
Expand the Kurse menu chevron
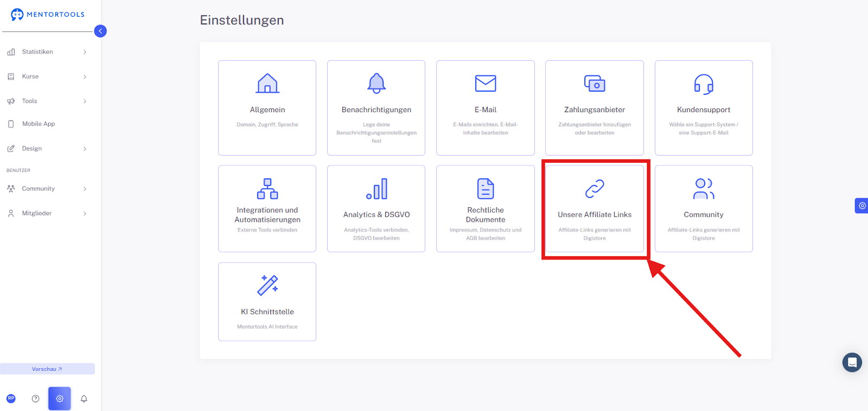(x=85, y=76)
